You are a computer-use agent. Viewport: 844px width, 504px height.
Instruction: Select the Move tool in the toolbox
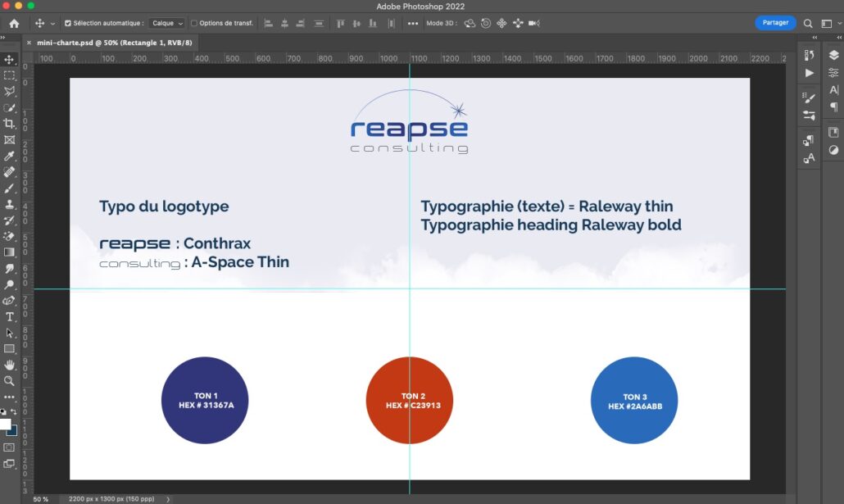click(x=9, y=59)
